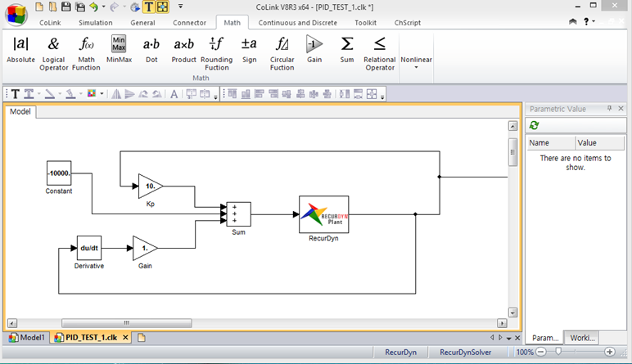
Task: Insert a Sign block
Action: (249, 50)
